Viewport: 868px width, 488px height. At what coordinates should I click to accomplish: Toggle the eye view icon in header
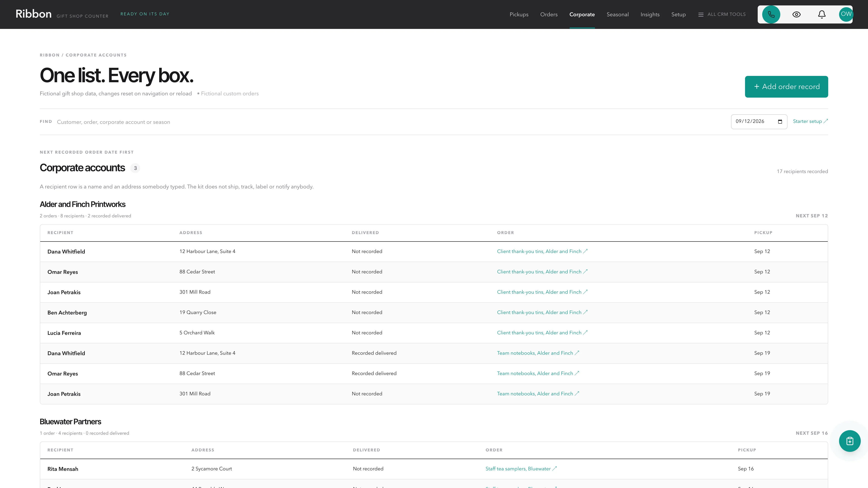(x=796, y=14)
